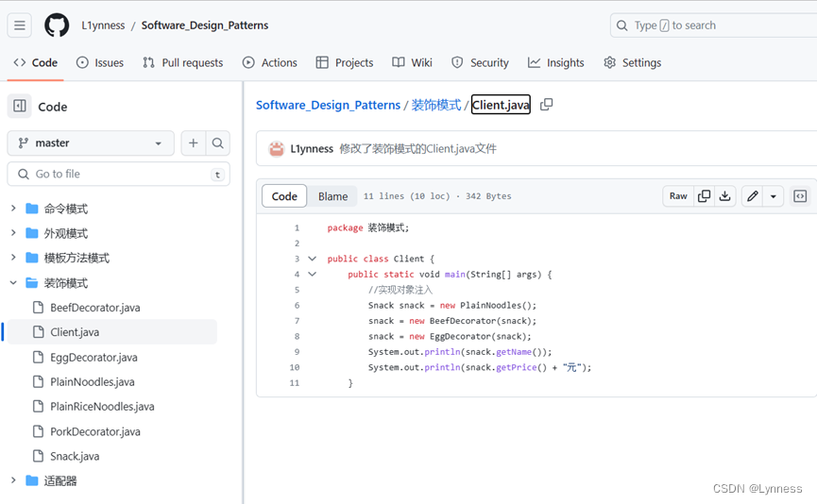Go to L1ynness user profile link
The width and height of the screenshot is (817, 504).
tap(103, 25)
